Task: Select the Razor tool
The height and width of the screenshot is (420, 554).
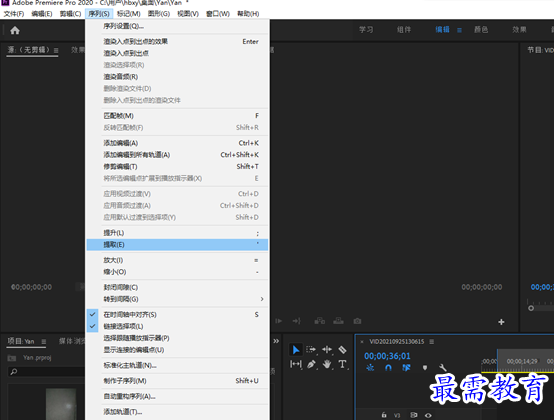Action: [342, 350]
